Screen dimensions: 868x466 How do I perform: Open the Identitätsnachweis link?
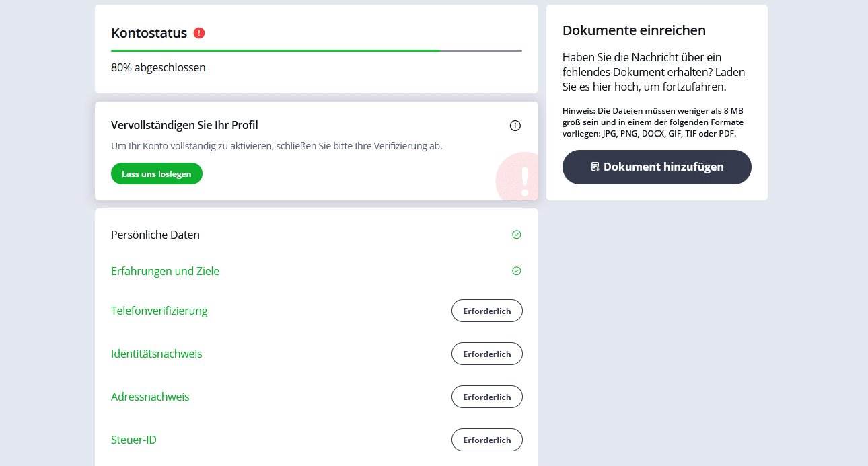pos(156,354)
